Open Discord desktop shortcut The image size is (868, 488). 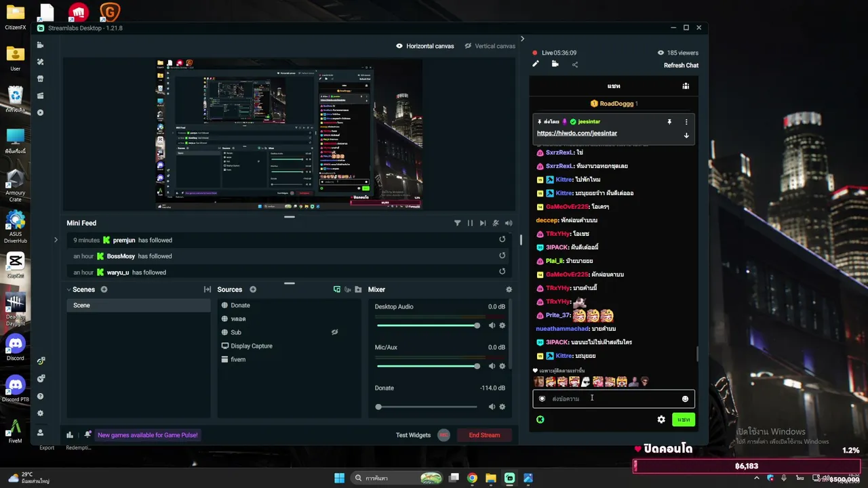point(15,348)
